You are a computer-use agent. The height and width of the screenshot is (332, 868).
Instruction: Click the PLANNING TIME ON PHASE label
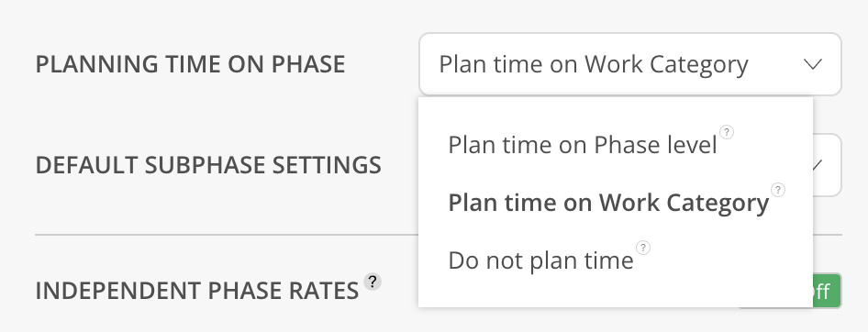point(191,64)
